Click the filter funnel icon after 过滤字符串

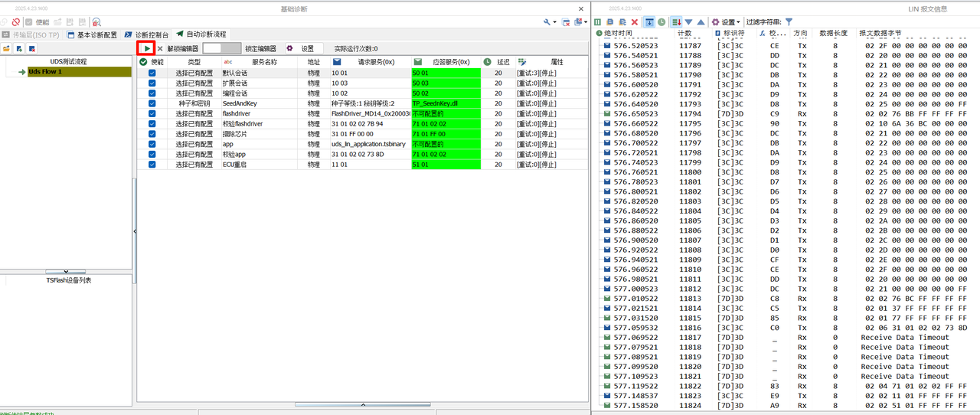(789, 22)
